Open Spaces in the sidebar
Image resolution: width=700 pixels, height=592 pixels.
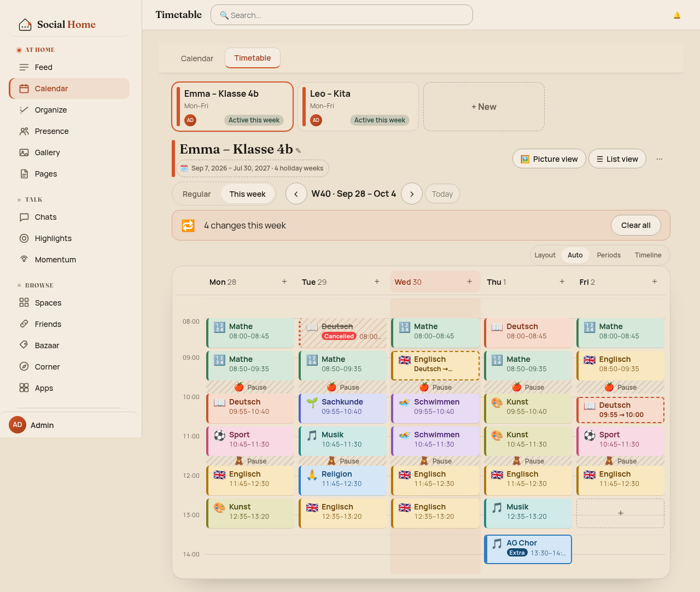pos(69,303)
